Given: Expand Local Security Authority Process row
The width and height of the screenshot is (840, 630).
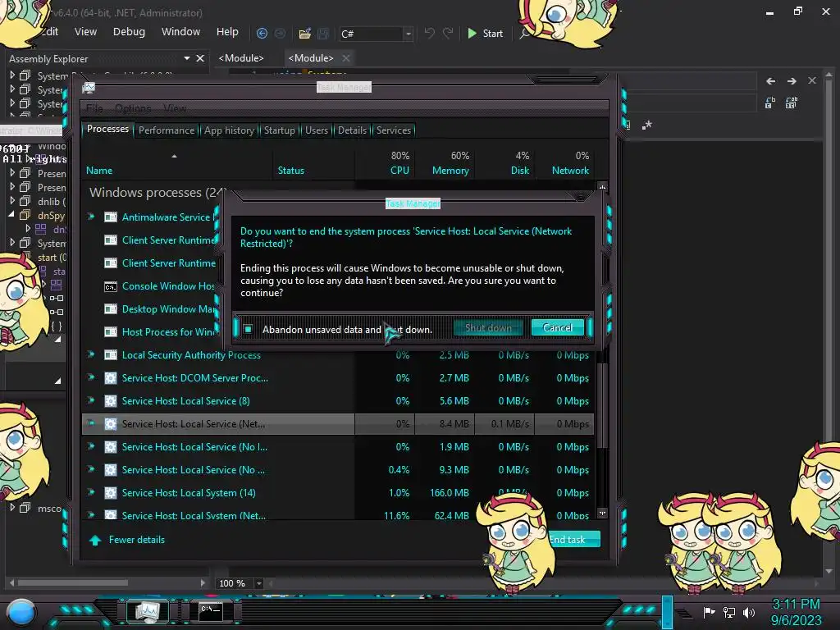Looking at the screenshot, I should [x=91, y=354].
